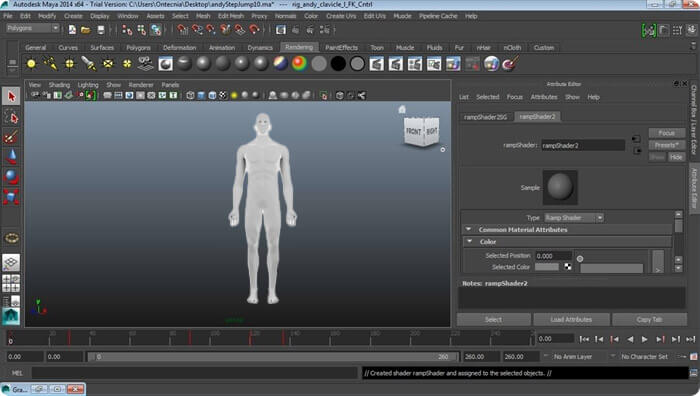Image resolution: width=700 pixels, height=396 pixels.
Task: Click Four View layout icon
Action: (x=11, y=283)
